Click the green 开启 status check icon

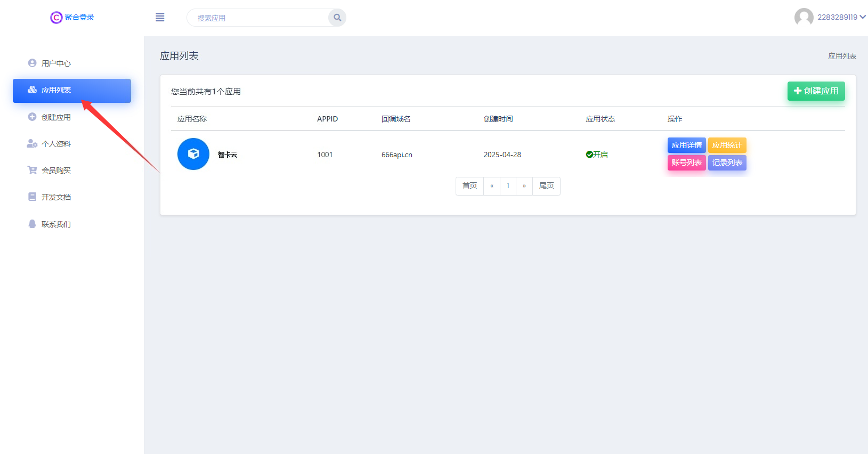(x=589, y=155)
